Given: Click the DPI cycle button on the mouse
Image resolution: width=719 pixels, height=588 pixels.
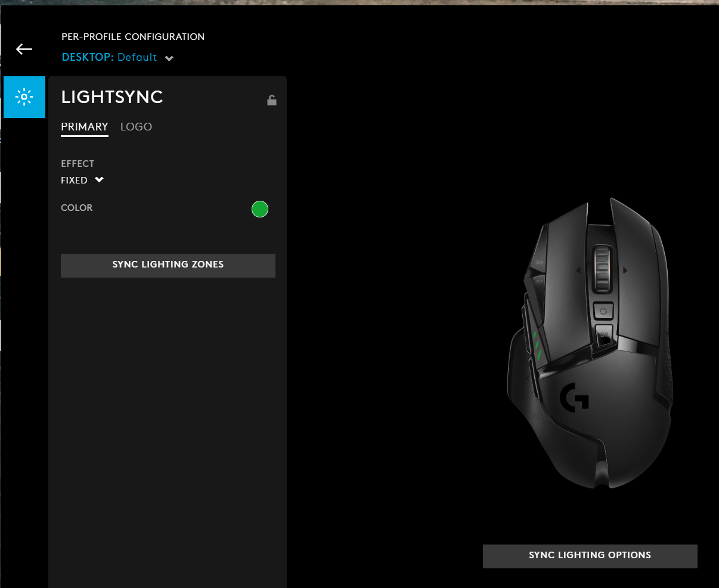Looking at the screenshot, I should [603, 312].
